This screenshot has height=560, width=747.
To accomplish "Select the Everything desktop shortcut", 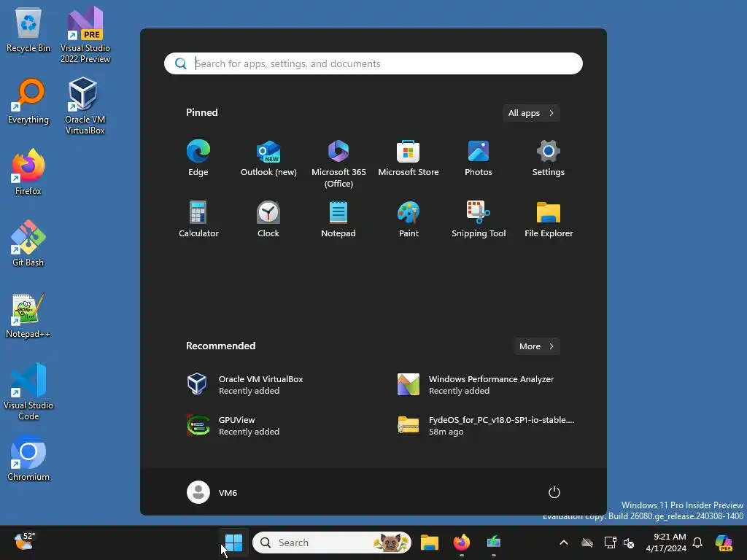I will [x=28, y=101].
